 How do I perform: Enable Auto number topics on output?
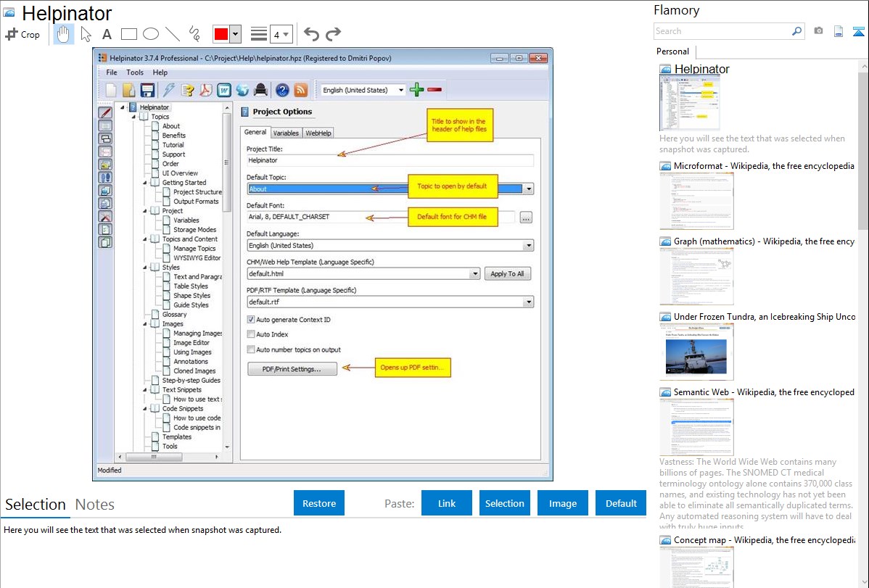coord(251,349)
